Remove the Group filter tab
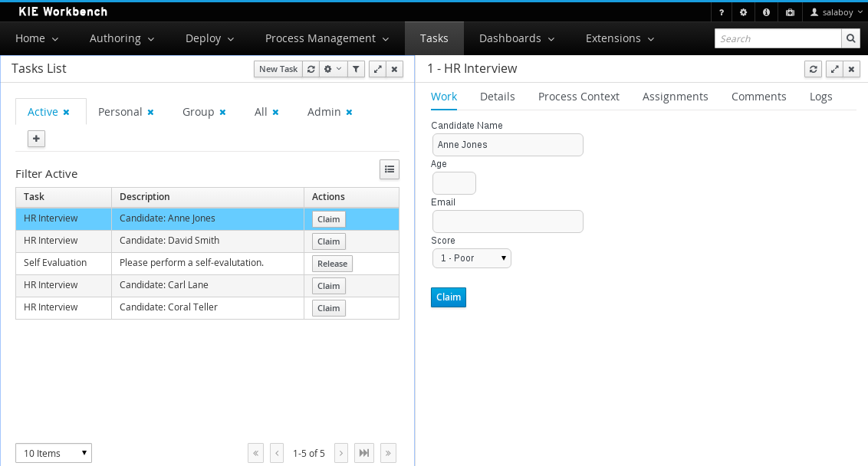The image size is (868, 466). [x=222, y=113]
